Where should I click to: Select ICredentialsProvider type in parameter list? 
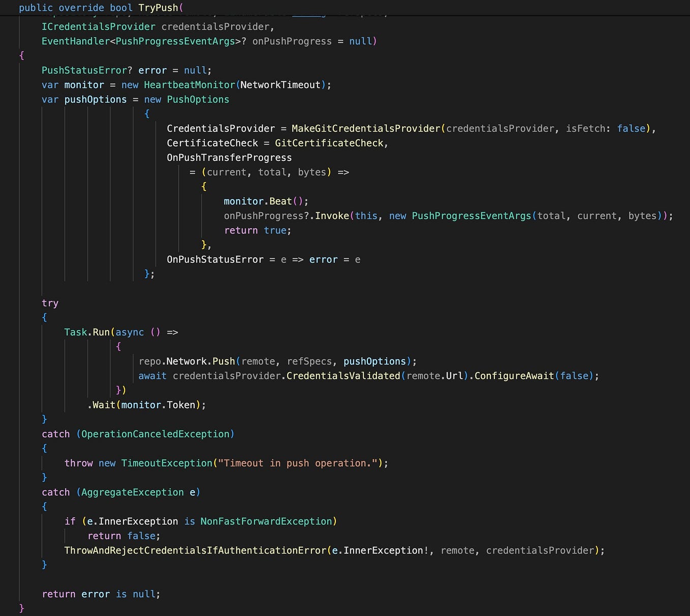point(99,26)
